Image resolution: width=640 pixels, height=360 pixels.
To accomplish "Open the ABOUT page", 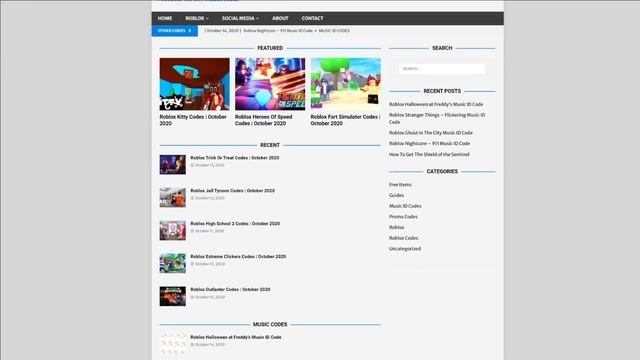I will [x=280, y=18].
